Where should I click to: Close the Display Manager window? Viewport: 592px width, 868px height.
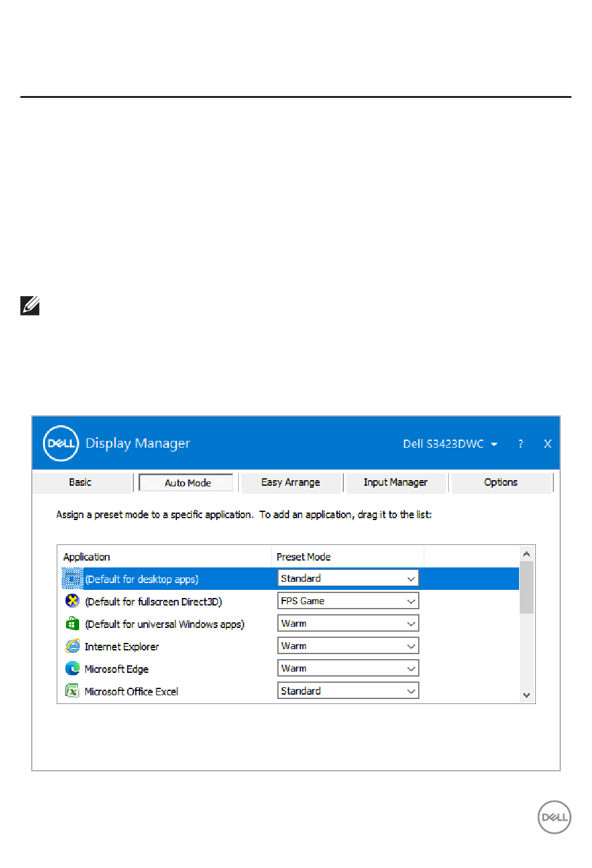coord(548,444)
